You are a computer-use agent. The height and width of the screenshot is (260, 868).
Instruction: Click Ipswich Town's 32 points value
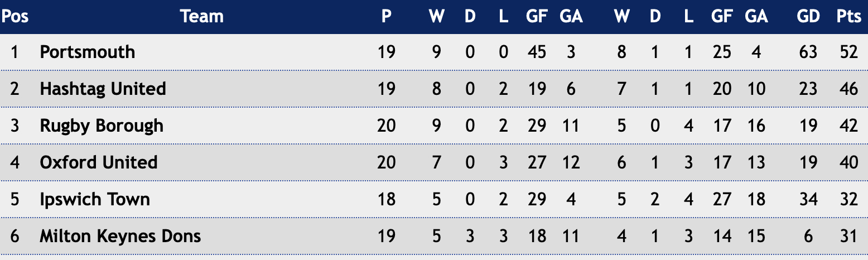pos(848,199)
